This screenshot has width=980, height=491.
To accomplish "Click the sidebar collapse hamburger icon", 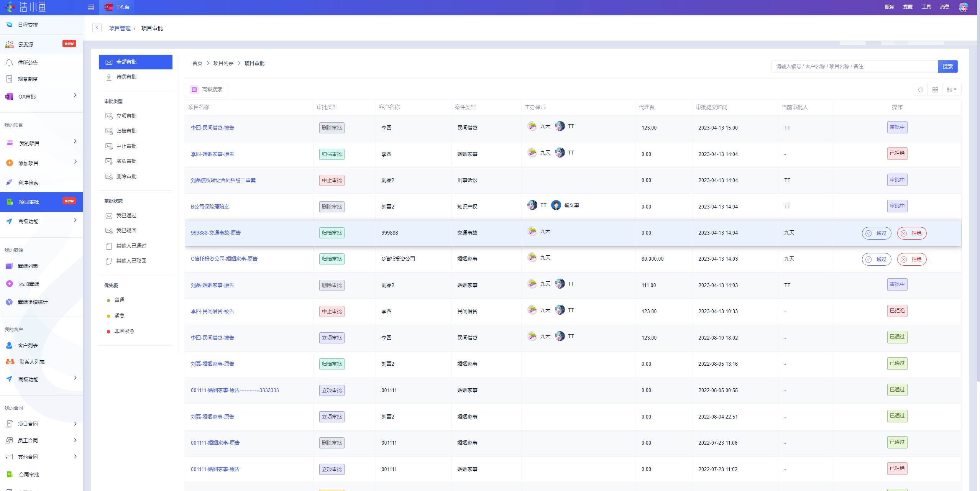I will pos(91,7).
